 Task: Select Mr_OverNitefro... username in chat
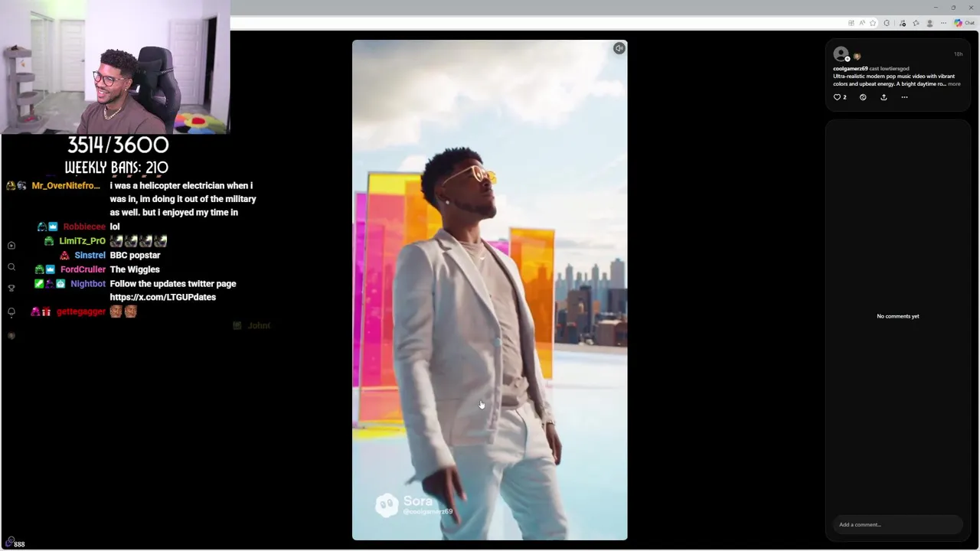(66, 185)
